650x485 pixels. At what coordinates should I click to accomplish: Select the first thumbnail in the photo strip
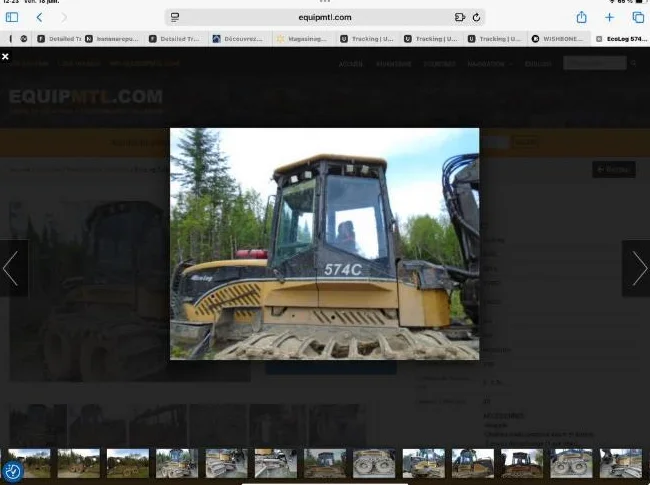click(29, 463)
